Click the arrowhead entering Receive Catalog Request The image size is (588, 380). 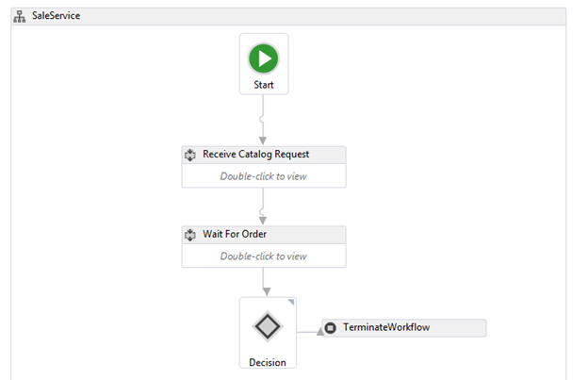point(263,140)
